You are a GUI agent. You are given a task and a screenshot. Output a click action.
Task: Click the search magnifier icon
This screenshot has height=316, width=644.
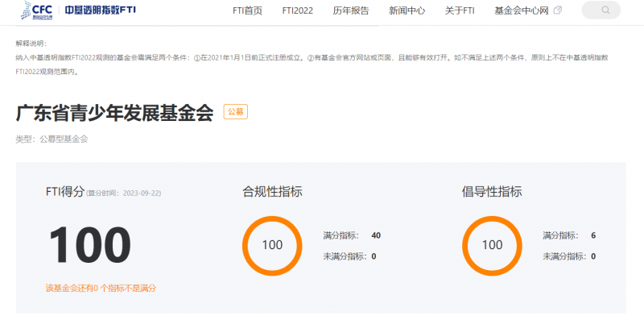(x=605, y=10)
